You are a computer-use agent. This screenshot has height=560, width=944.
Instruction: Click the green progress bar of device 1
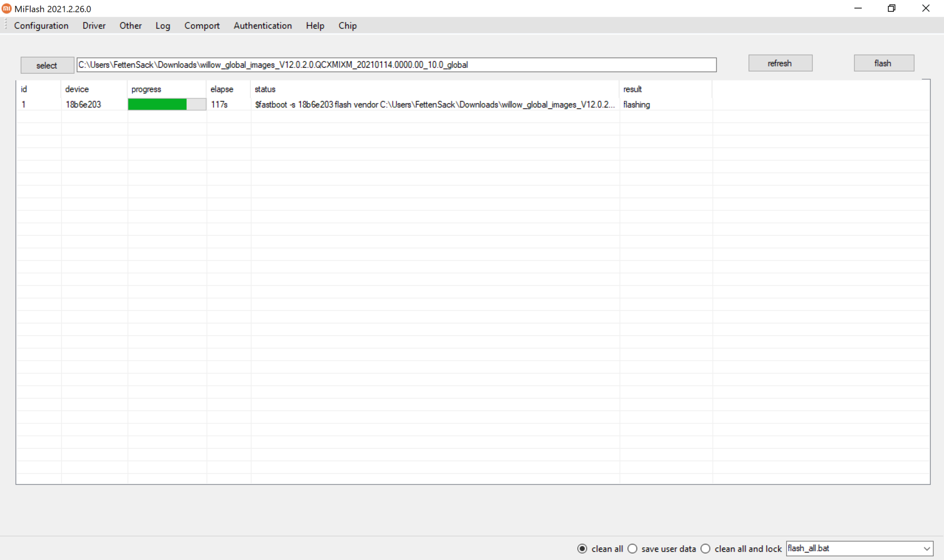(167, 105)
